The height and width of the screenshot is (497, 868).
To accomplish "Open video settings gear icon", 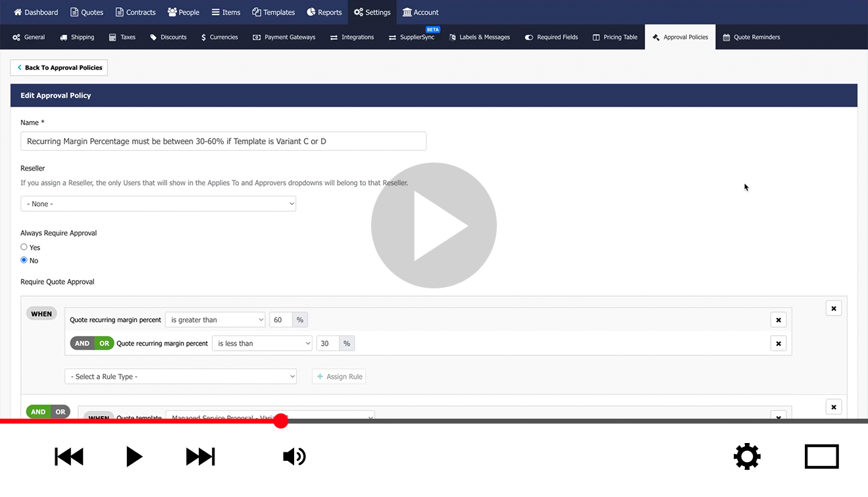I will click(x=747, y=456).
